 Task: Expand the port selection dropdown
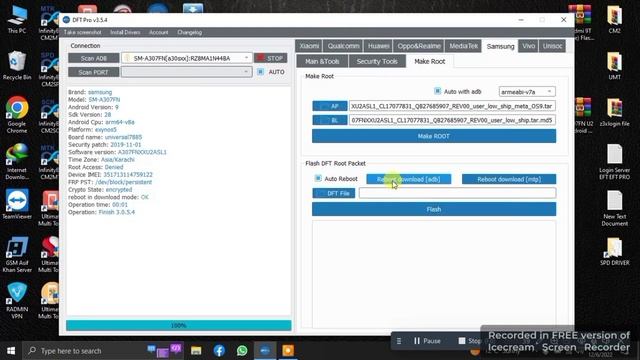click(x=246, y=72)
